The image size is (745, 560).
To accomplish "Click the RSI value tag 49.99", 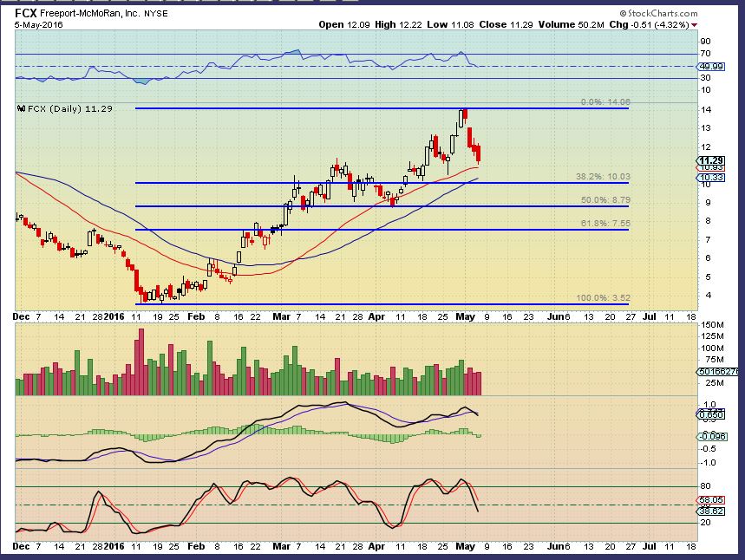I will pyautogui.click(x=711, y=67).
